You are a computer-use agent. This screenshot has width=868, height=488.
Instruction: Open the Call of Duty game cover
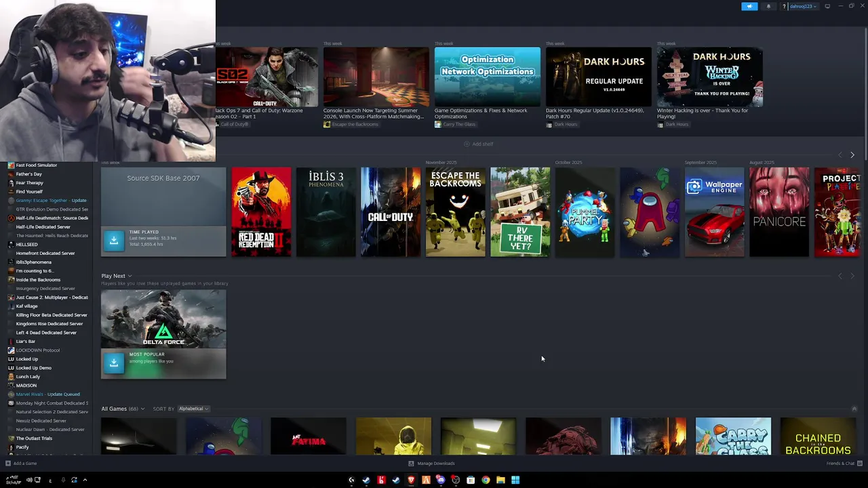click(x=391, y=212)
